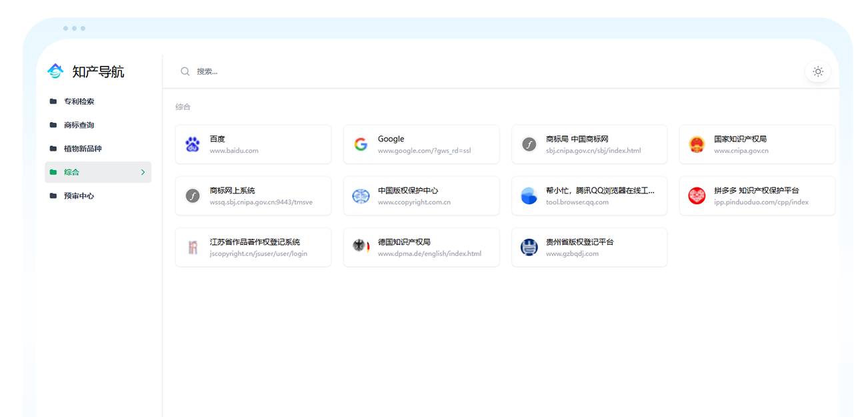
Task: Click the search magnifier icon
Action: click(x=185, y=71)
